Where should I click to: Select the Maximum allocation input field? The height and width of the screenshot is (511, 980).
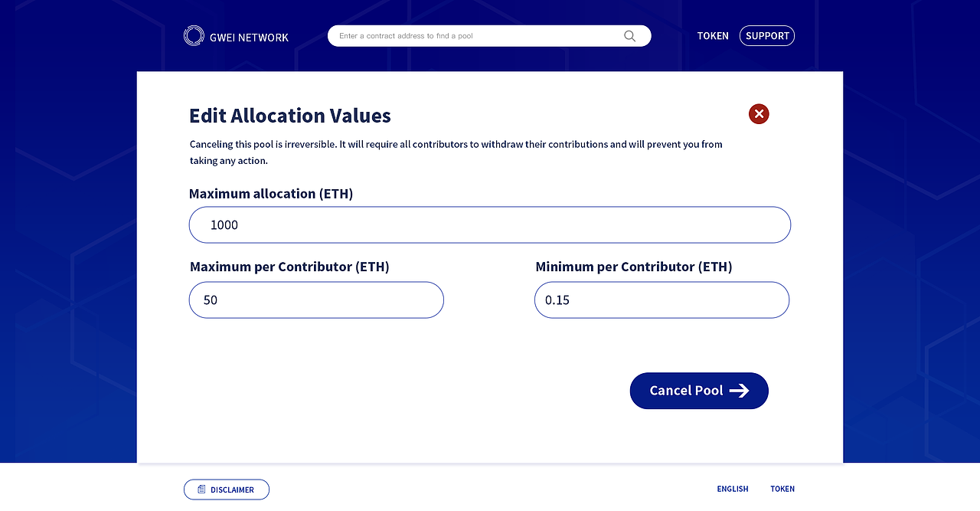pos(490,225)
